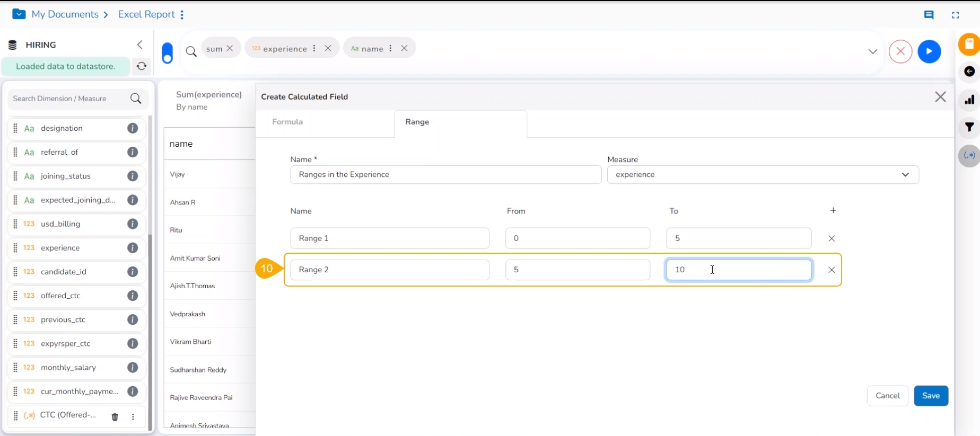Switch to the Formula tab
This screenshot has width=980, height=436.
click(287, 122)
